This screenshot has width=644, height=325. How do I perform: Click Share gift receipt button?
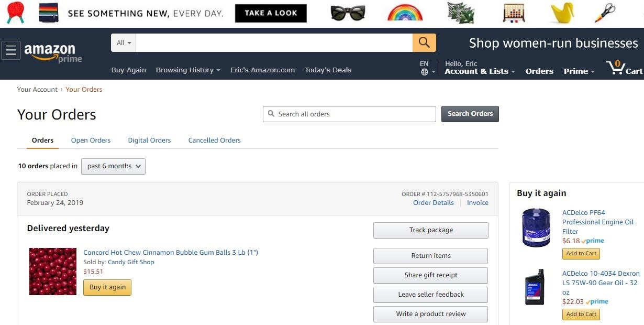coord(431,275)
